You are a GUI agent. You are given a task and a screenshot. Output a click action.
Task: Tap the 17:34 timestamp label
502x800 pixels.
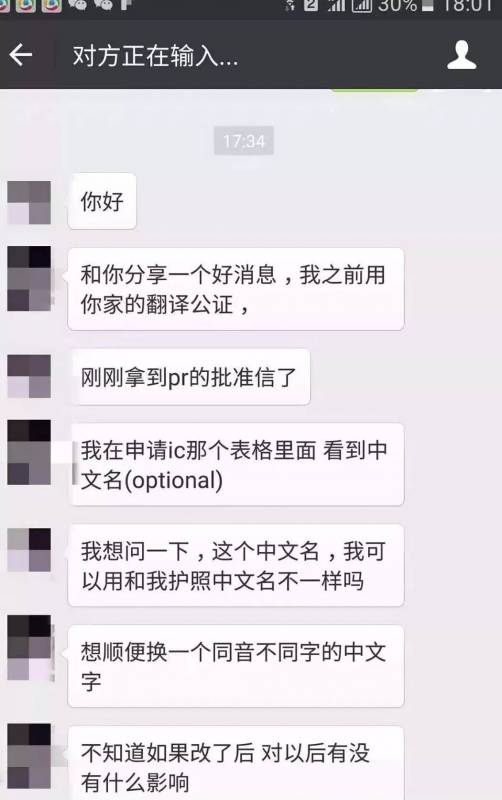(x=244, y=140)
